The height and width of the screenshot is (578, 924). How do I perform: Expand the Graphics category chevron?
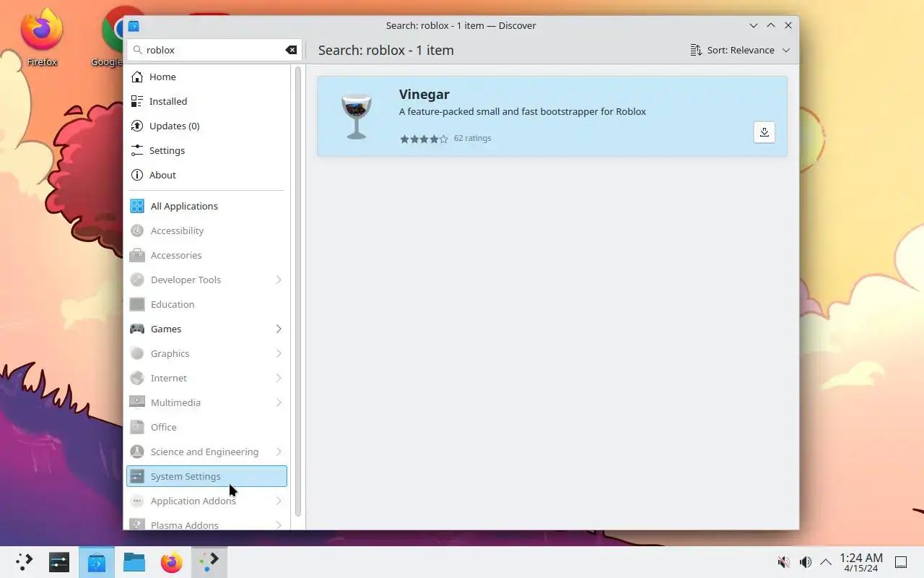pos(279,353)
